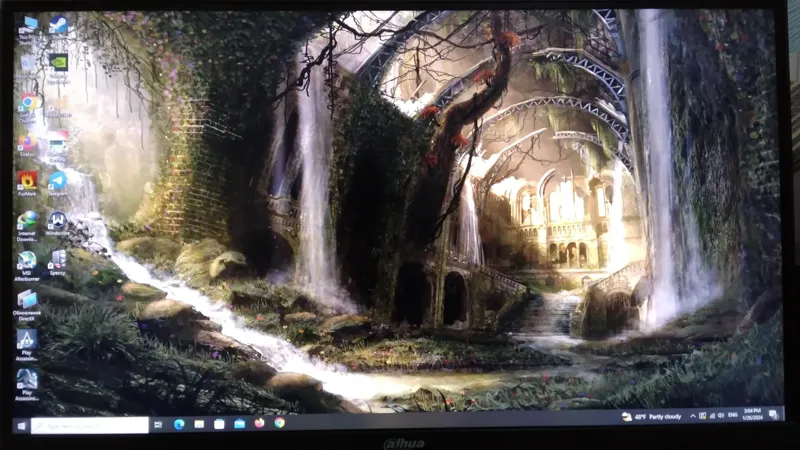Launch the FurMark desktop shortcut

27,182
